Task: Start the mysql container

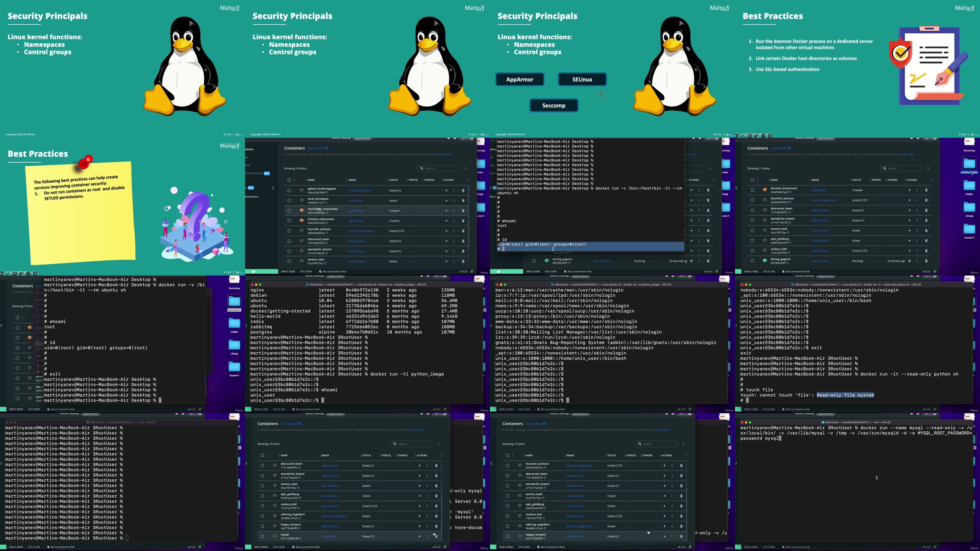Action: (x=420, y=537)
